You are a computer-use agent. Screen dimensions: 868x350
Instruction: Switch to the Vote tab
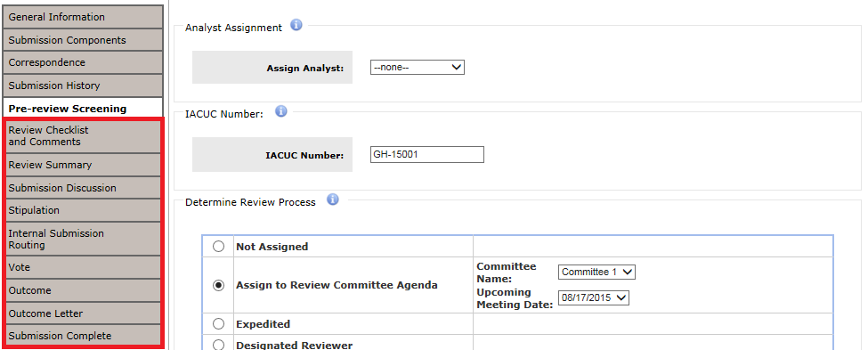[x=83, y=267]
